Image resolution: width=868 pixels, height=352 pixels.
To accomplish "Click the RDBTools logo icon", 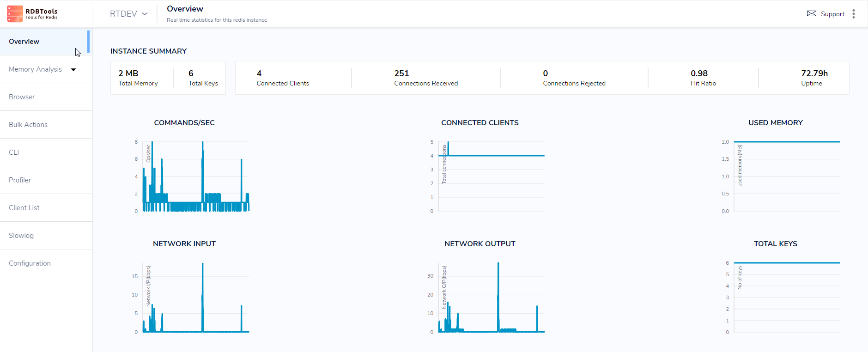I will [x=15, y=14].
